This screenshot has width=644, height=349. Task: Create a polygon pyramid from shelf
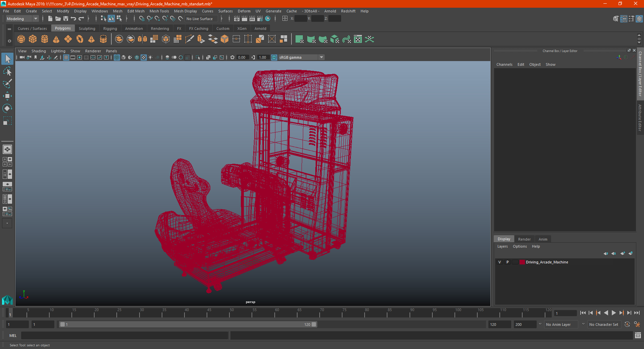92,39
